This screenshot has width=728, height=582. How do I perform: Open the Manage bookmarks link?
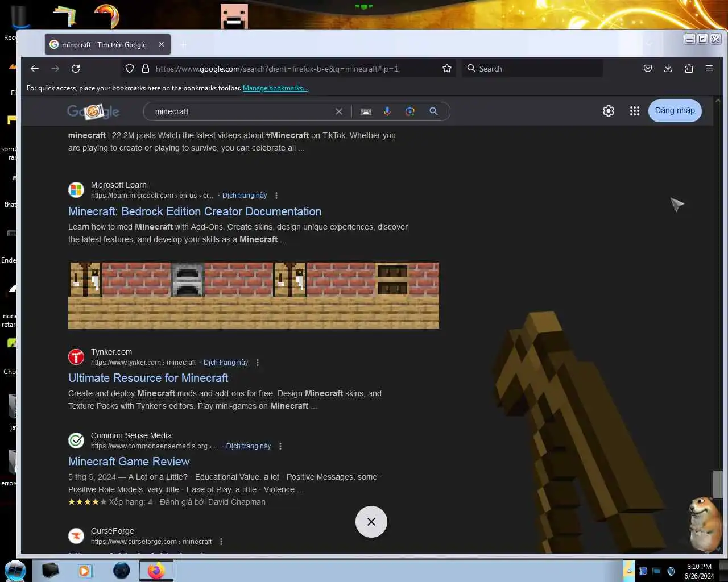click(x=275, y=88)
